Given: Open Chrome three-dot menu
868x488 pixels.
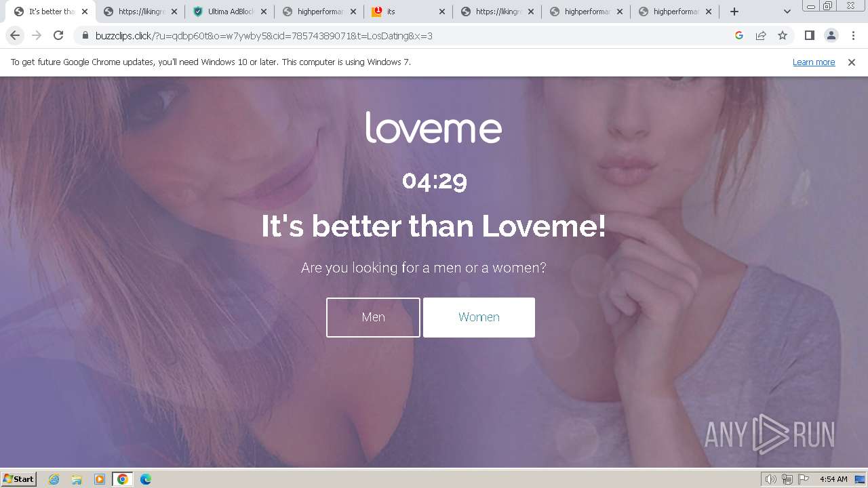Looking at the screenshot, I should (853, 36).
